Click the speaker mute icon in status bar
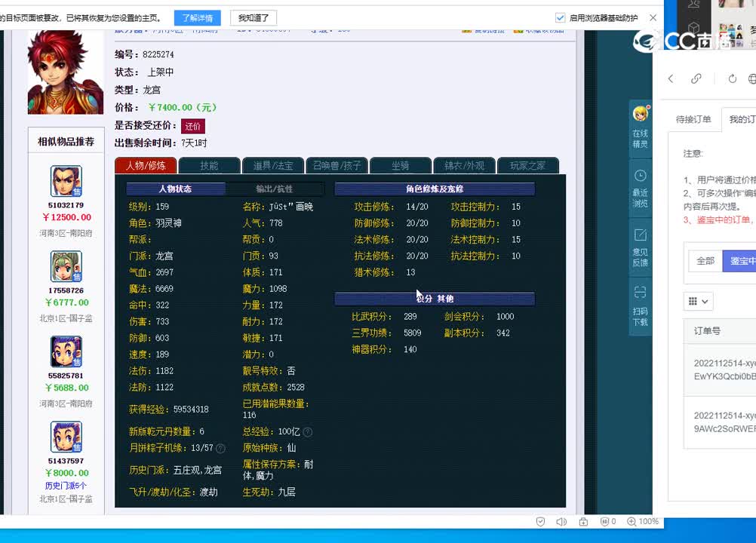 tap(561, 521)
